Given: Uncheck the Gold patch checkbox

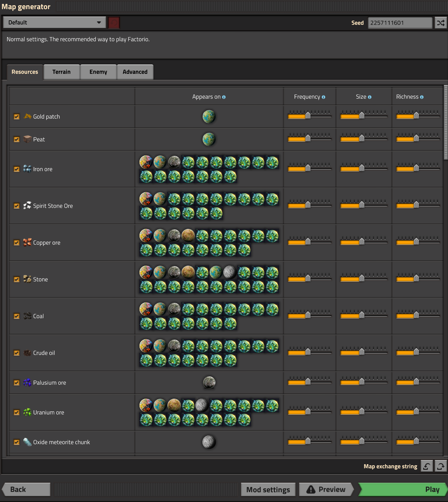Looking at the screenshot, I should coord(16,117).
